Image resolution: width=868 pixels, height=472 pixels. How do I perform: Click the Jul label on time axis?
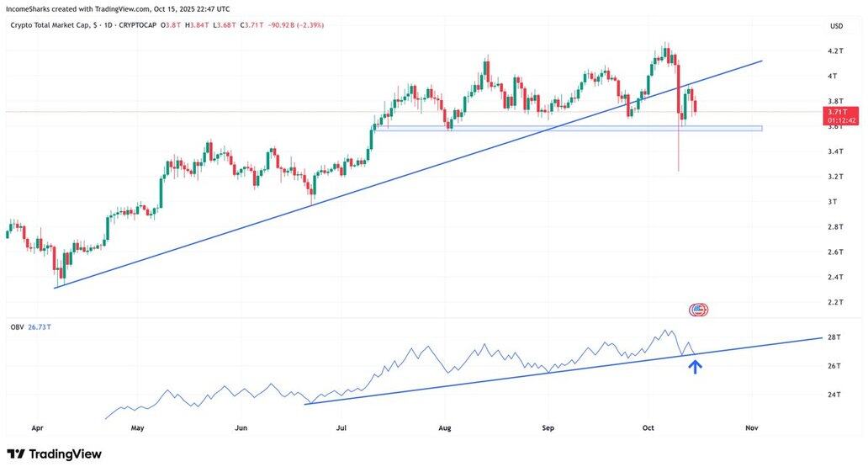click(x=342, y=427)
